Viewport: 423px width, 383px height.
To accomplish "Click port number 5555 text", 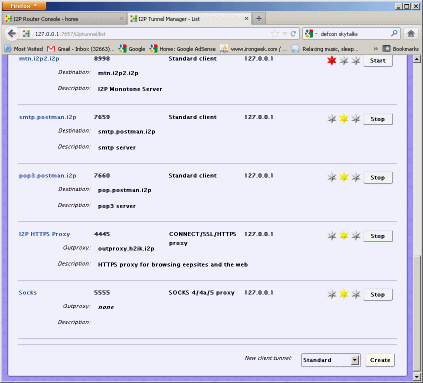I will (102, 292).
